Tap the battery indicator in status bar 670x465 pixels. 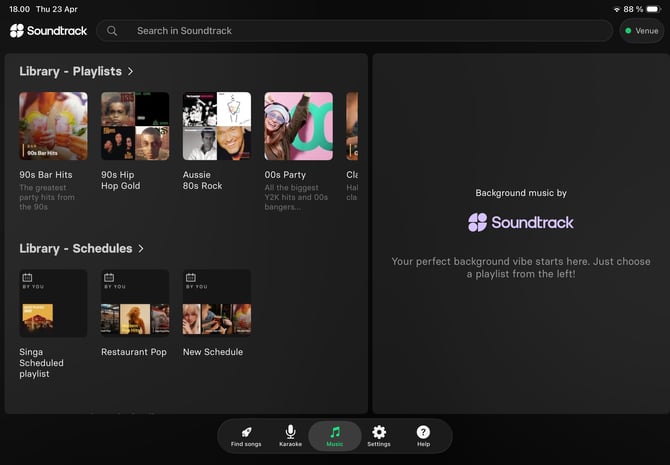coord(653,9)
